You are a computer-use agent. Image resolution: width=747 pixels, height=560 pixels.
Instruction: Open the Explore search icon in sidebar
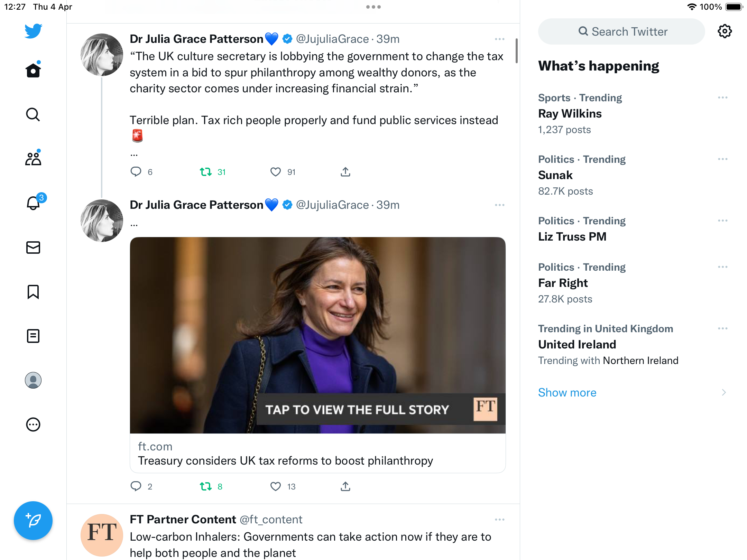pos(33,114)
